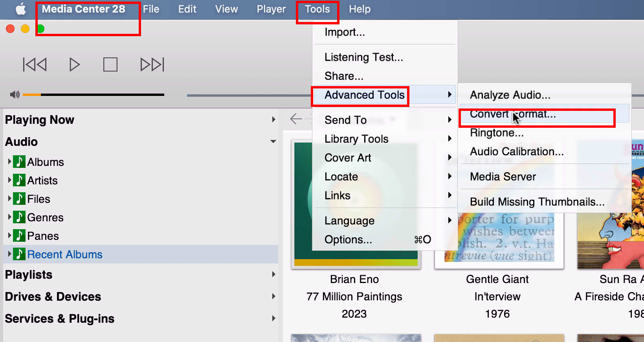Select Build Missing Thumbnails... option
644x342 pixels.
[x=544, y=202]
